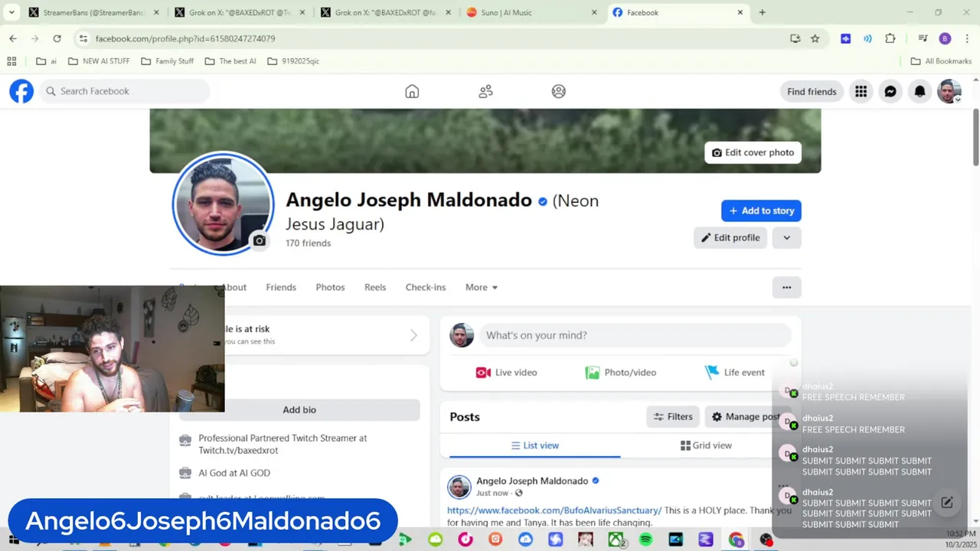The height and width of the screenshot is (551, 980).
Task: Open the Groups icon in top navigation
Action: point(559,91)
